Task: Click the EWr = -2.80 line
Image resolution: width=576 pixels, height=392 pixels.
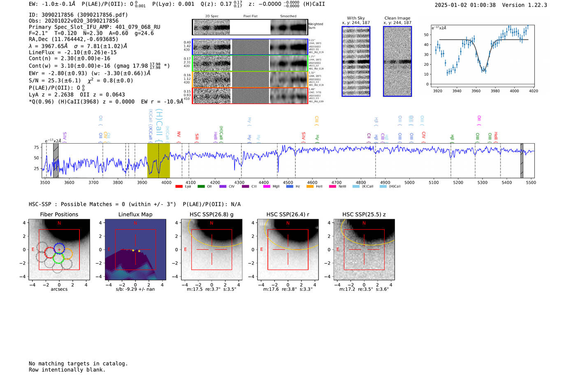Action: [90, 73]
